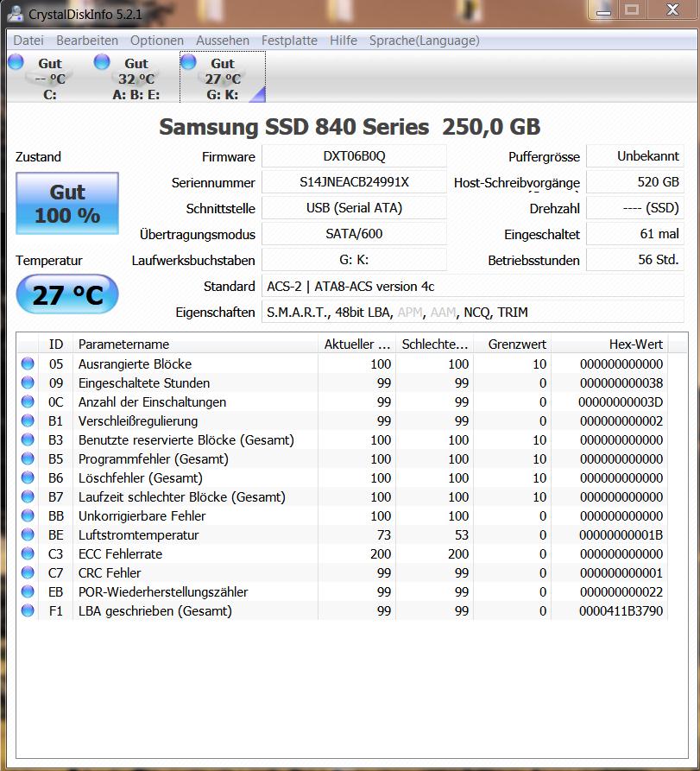The image size is (700, 771).
Task: Click status orb for row BB Unkorrigierbare Fehler
Action: (x=28, y=515)
